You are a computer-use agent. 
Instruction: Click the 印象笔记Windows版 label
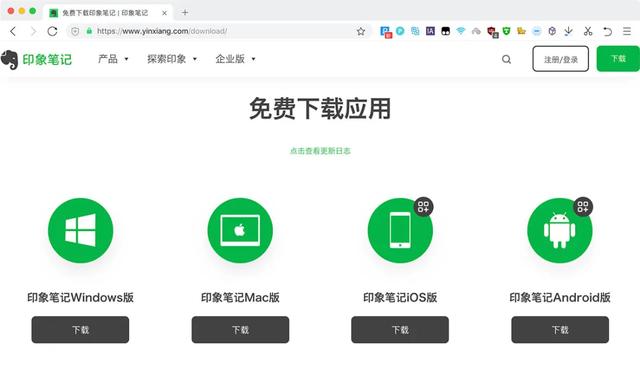click(80, 298)
